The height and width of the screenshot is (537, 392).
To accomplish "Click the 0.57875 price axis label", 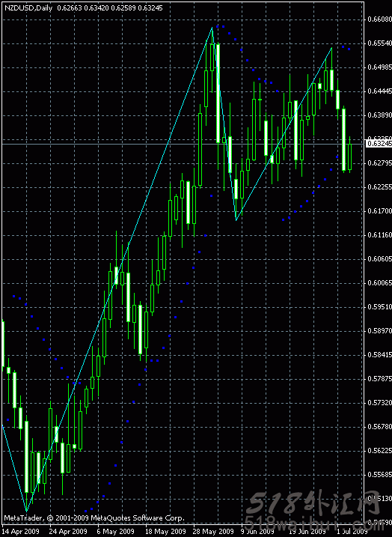I will point(379,379).
